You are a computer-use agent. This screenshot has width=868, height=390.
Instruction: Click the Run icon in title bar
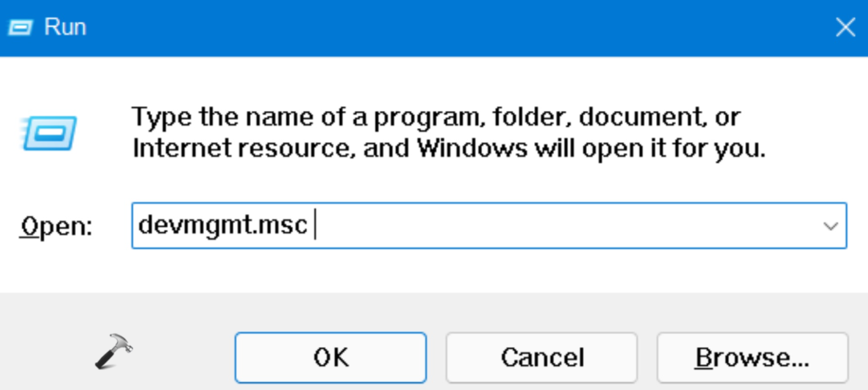(x=20, y=28)
